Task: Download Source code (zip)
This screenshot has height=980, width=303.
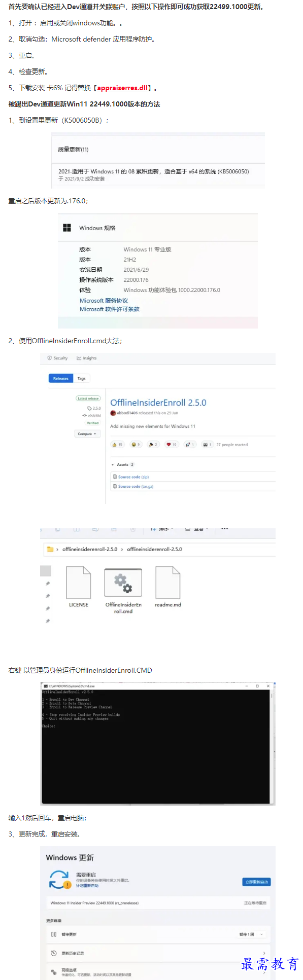Action: 131,477
